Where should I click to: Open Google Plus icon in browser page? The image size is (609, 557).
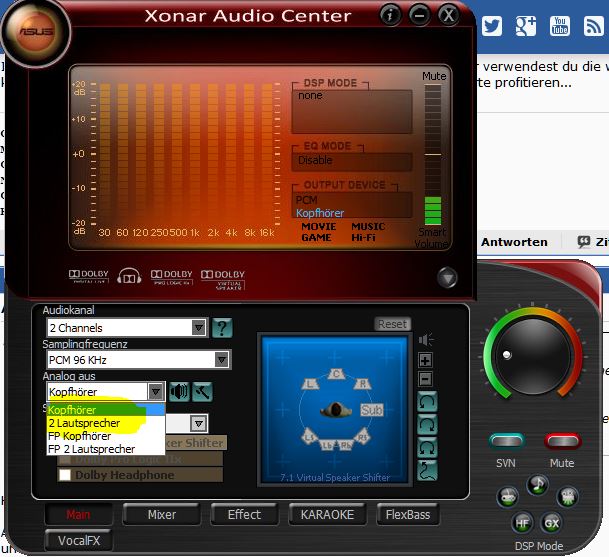click(525, 26)
